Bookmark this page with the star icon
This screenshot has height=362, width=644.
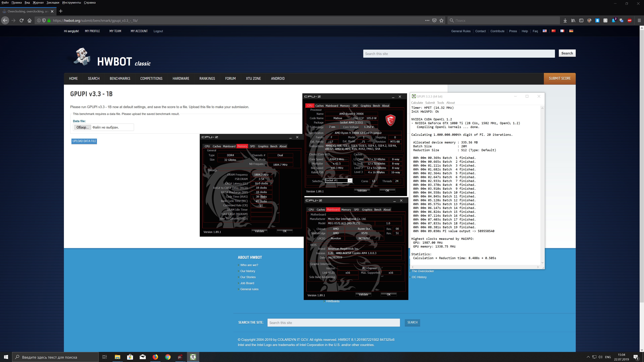click(x=442, y=20)
